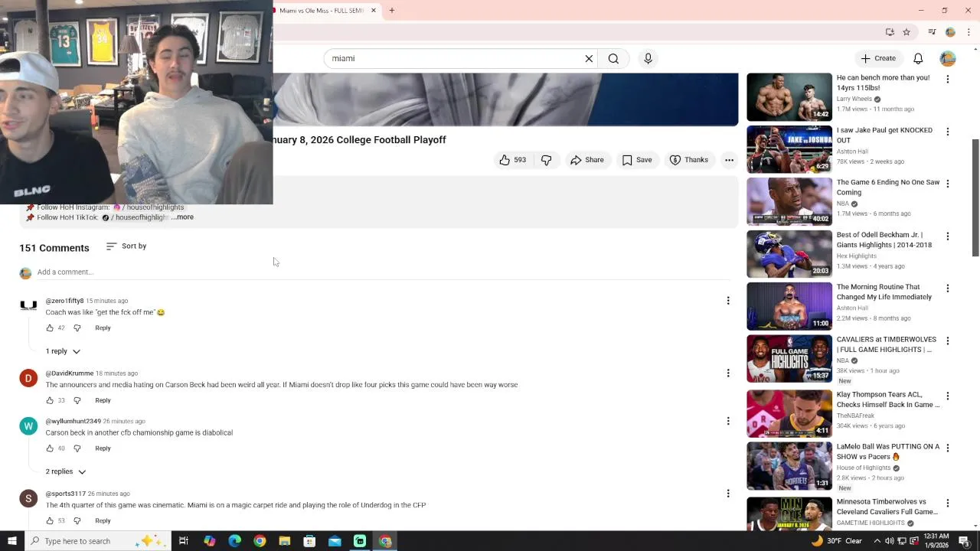Like the comment by @DavidKrumme

[50, 400]
